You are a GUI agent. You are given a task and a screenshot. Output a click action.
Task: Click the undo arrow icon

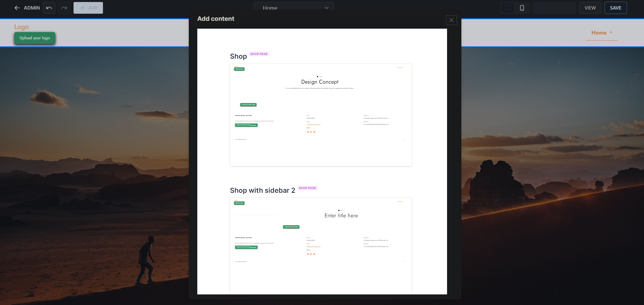(49, 8)
